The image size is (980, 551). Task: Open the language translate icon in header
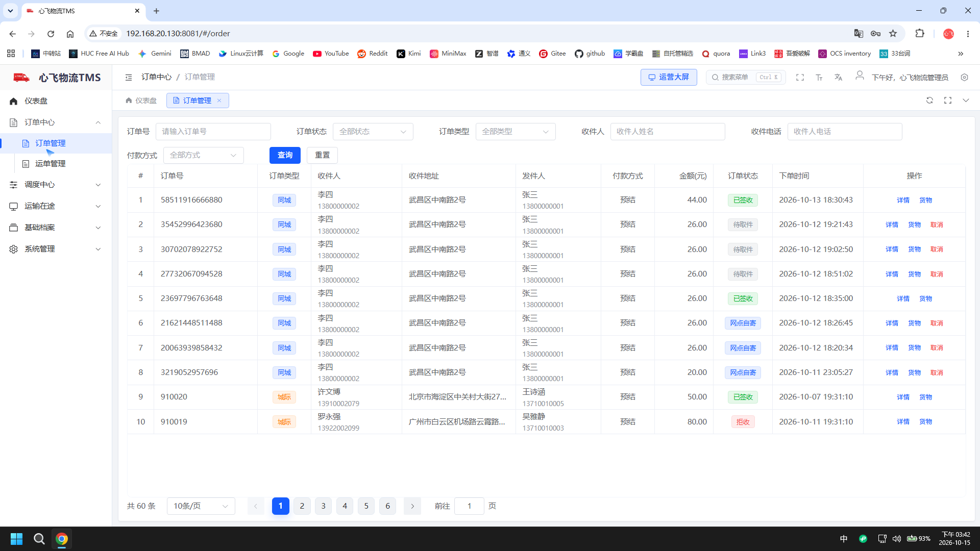click(838, 77)
